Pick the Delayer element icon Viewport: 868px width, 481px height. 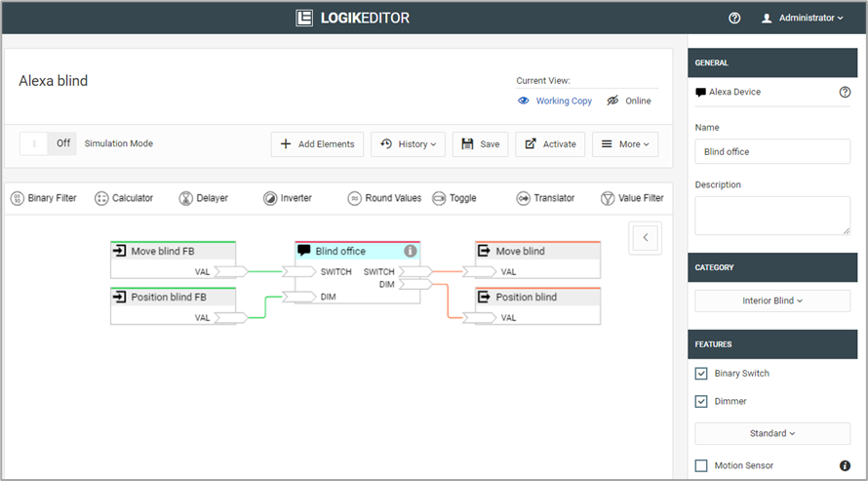point(186,198)
